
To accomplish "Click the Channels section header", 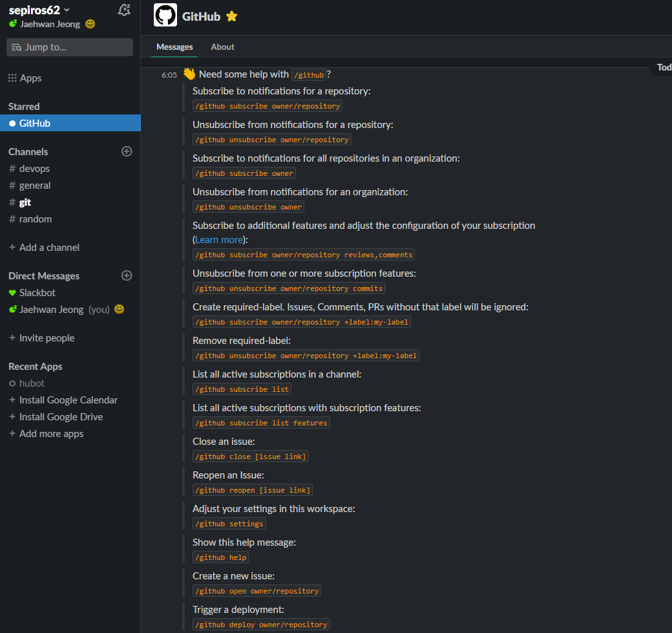I will tap(28, 152).
